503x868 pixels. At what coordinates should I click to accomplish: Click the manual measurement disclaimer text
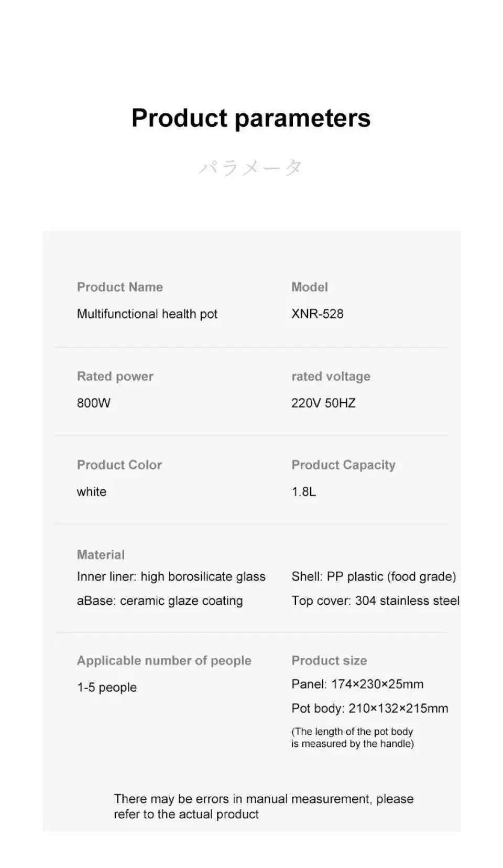pos(264,806)
